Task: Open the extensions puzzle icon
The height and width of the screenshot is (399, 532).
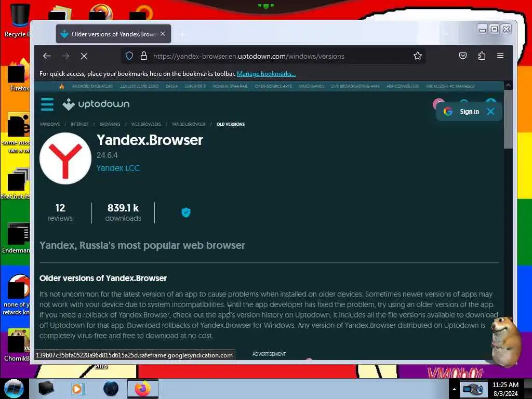Action: click(x=482, y=56)
